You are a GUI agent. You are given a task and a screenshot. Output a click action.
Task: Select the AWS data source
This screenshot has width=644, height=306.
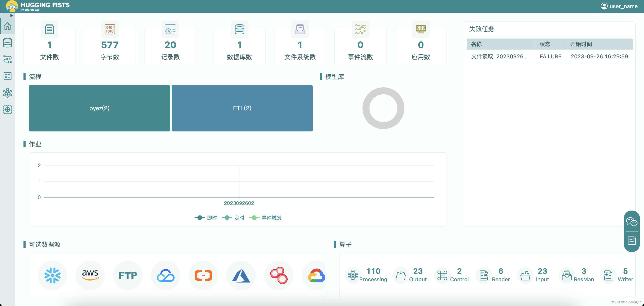90,275
